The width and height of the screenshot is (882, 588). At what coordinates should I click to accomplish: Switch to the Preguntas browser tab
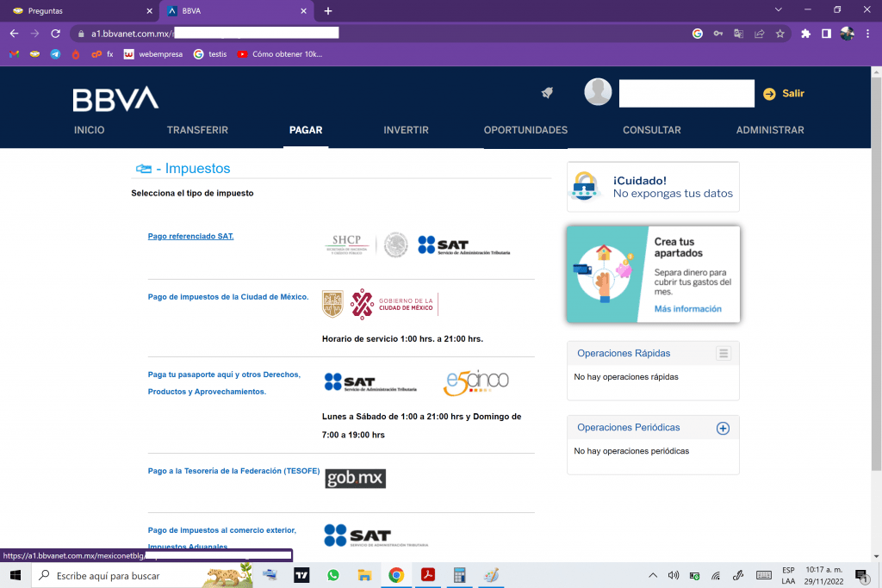coord(78,10)
